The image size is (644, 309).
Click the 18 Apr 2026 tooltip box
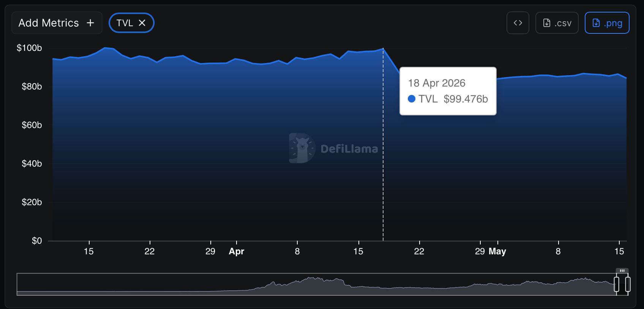448,91
